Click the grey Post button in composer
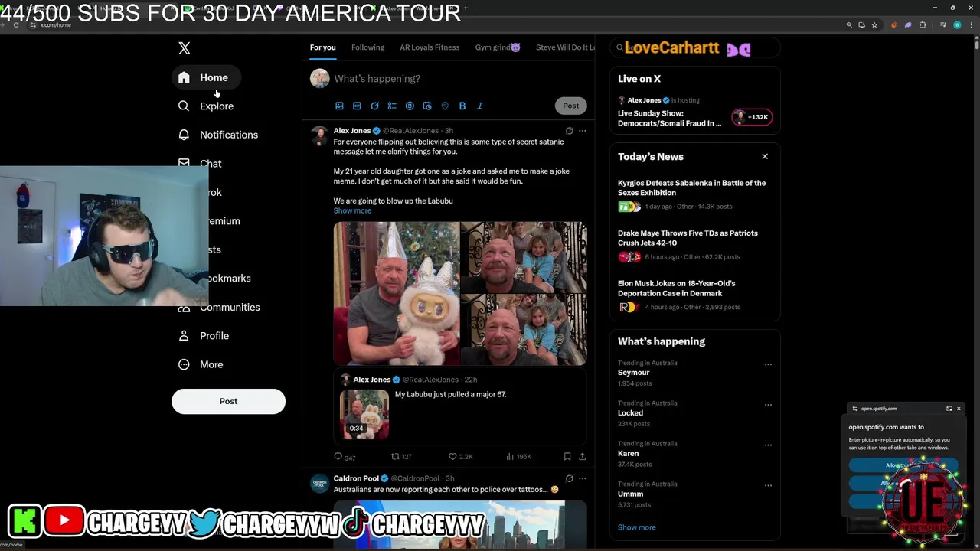 pos(571,106)
